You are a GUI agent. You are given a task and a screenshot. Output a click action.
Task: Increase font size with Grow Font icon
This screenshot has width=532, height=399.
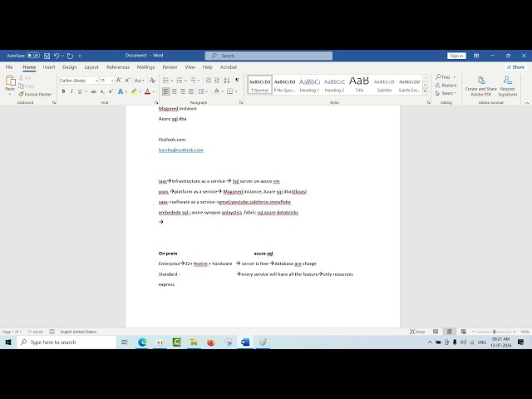click(119, 81)
